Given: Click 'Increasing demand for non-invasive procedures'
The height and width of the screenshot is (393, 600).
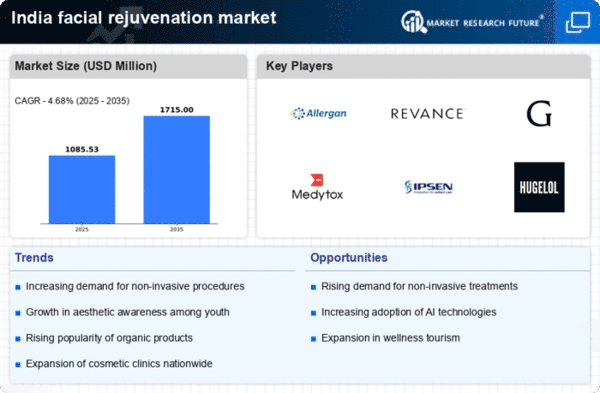Looking at the screenshot, I should coord(135,286).
